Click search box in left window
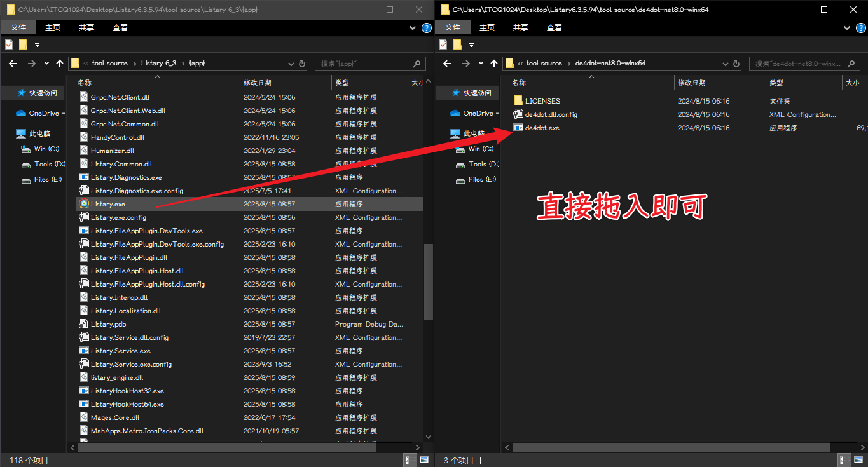The image size is (868, 467). [x=370, y=64]
